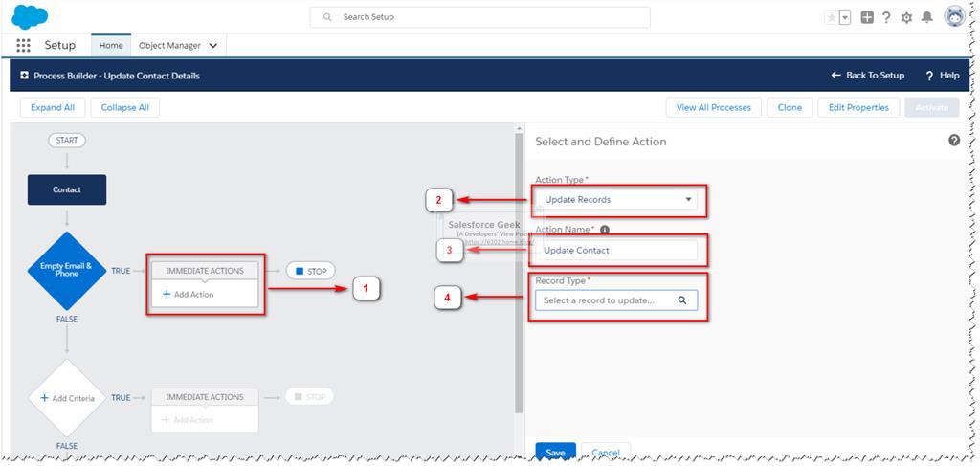Click the Expand All button
Viewport: 980px width, 466px height.
pos(53,107)
